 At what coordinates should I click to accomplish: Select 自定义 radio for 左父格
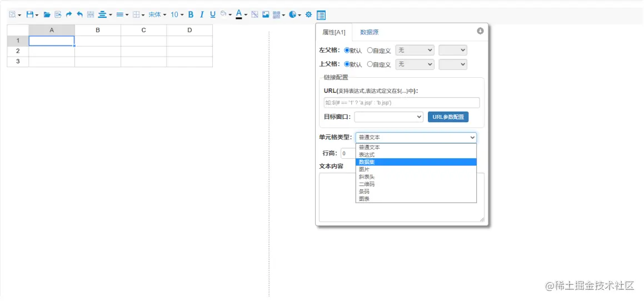click(x=370, y=50)
